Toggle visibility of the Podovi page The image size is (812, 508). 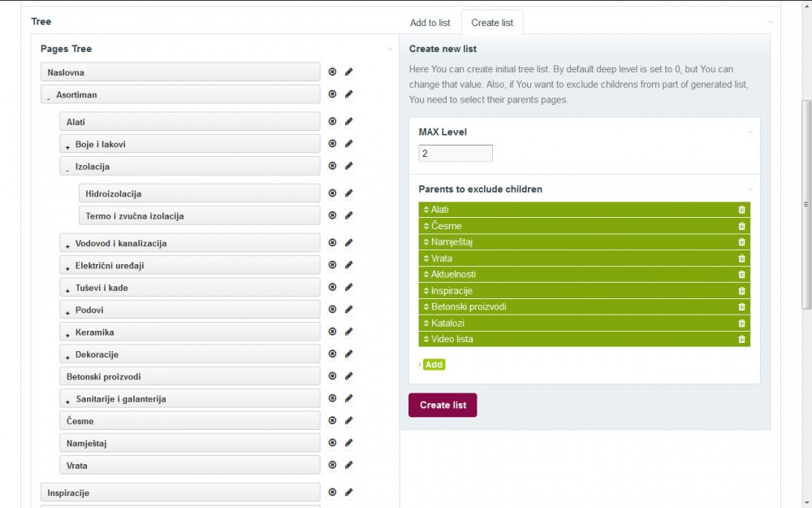[x=331, y=309]
